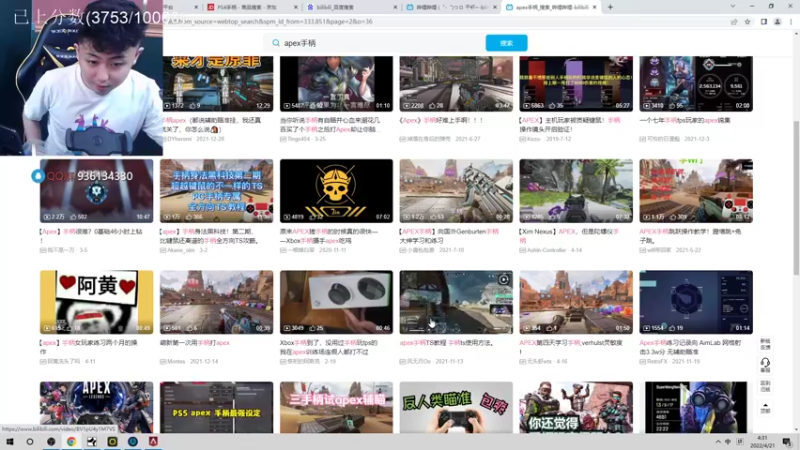Image resolution: width=800 pixels, height=450 pixels.
Task: Bookmark this page with the star icon
Action: click(x=747, y=22)
